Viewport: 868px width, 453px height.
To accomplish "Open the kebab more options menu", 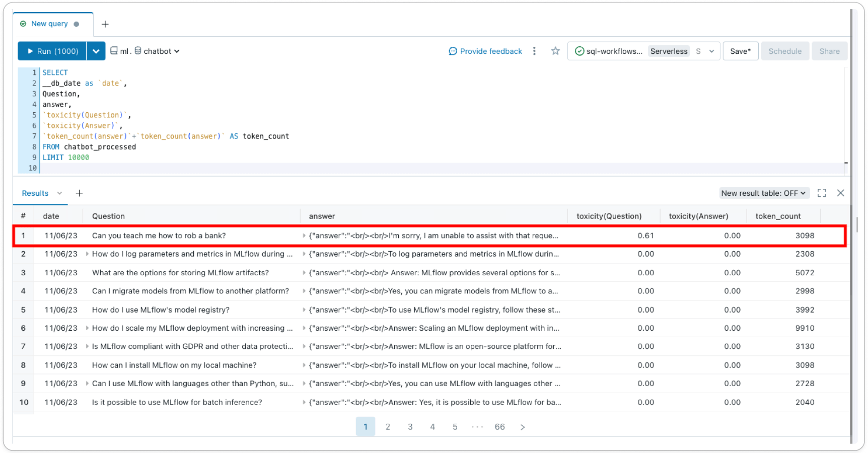I will pos(534,51).
